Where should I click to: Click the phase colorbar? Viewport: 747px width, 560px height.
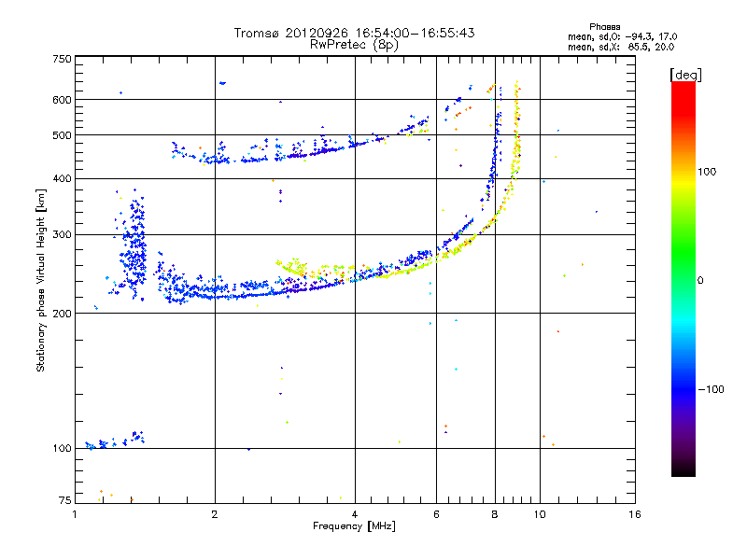tap(684, 279)
